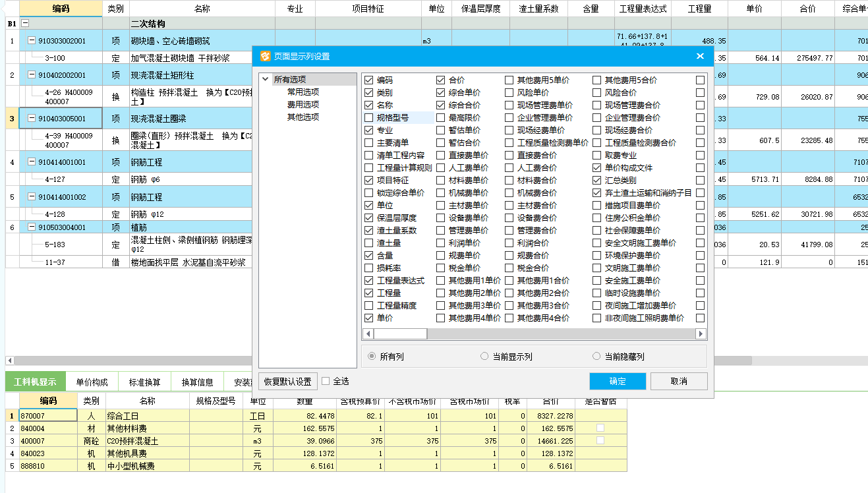Enable the 主要清单 checkbox
This screenshot has width=868, height=493.
point(369,143)
